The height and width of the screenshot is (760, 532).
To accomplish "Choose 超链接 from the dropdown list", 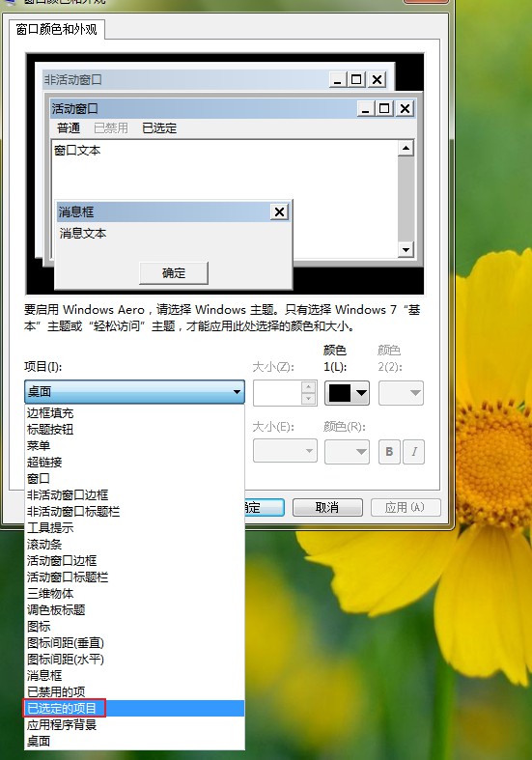I will (134, 463).
